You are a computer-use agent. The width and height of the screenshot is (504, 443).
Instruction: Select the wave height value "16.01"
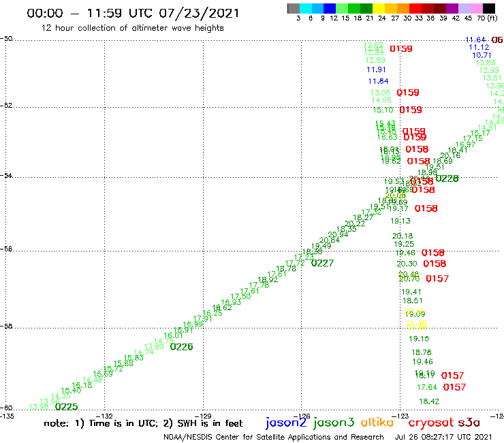pyautogui.click(x=173, y=335)
